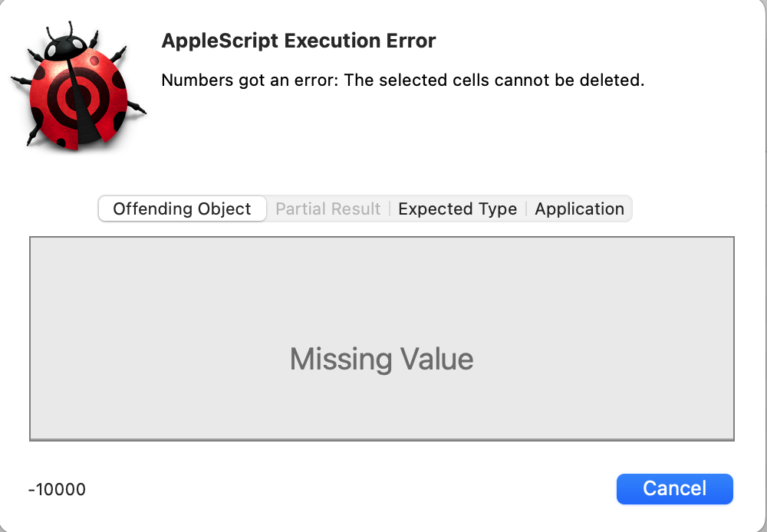The width and height of the screenshot is (767, 532).
Task: Show the Application tab
Action: point(579,209)
